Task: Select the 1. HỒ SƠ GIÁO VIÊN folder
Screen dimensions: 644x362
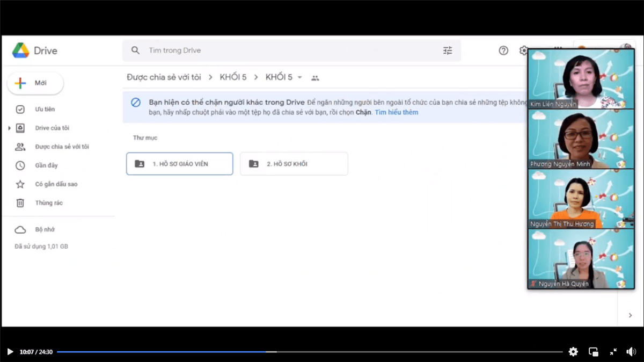Action: pos(179,164)
